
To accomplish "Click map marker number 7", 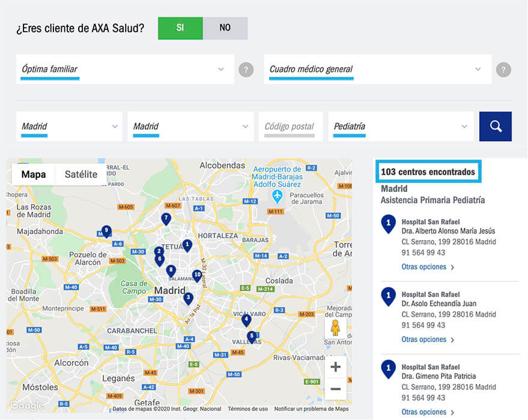I will pos(166,219).
